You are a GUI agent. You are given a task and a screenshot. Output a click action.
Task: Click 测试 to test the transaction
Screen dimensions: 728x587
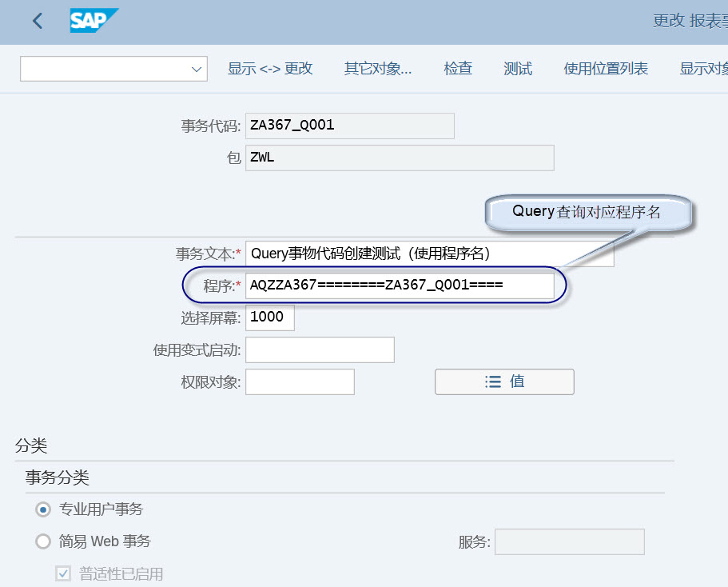(518, 68)
